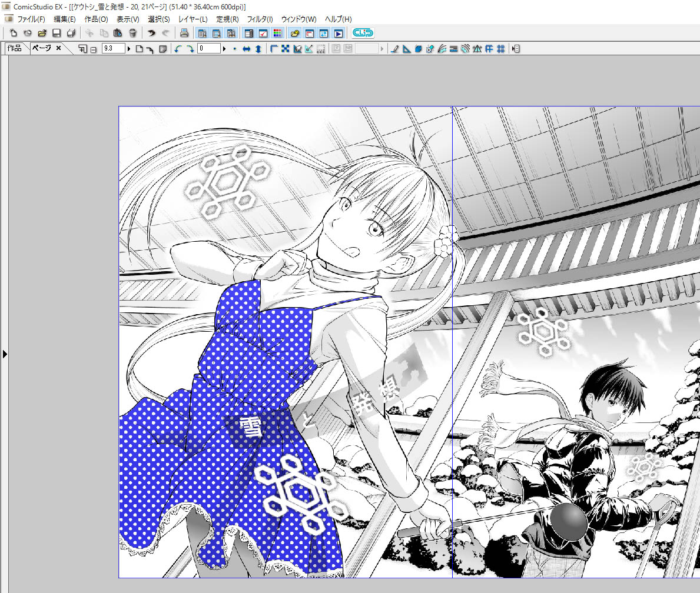Toggle the color grid palette icon
This screenshot has width=700, height=593.
[278, 34]
